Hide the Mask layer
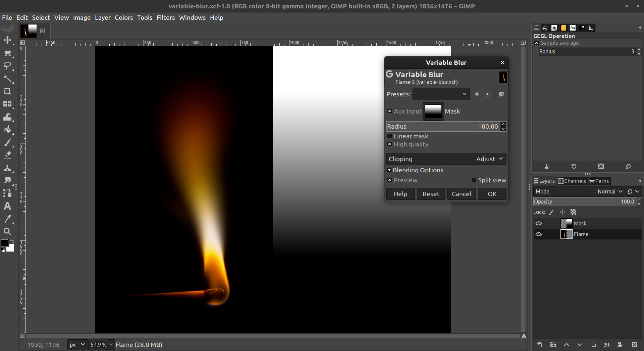 pos(539,223)
